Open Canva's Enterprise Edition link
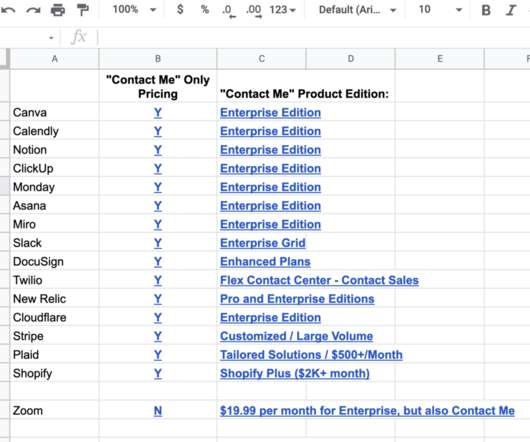This screenshot has width=530, height=442. (270, 113)
